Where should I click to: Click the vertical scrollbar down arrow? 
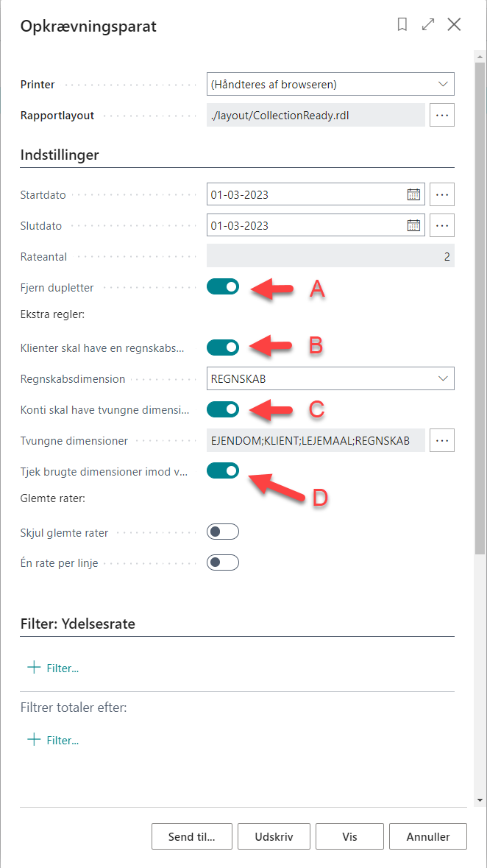[480, 800]
